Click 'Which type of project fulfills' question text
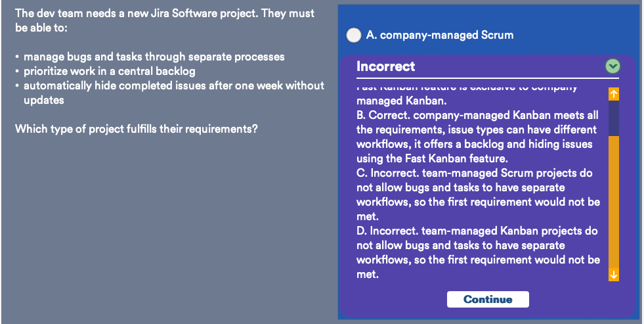This screenshot has height=324, width=644. coord(137,129)
